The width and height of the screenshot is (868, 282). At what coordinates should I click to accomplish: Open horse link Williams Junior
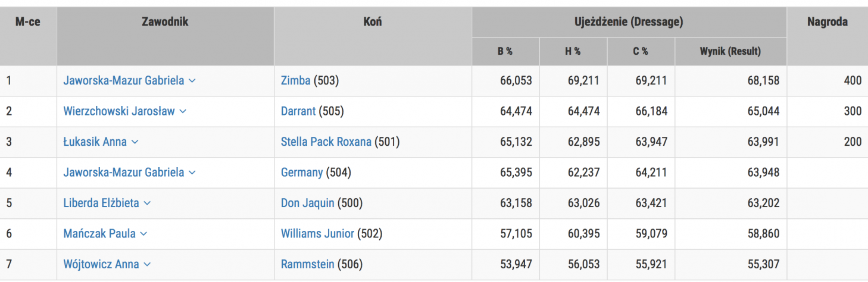tap(317, 234)
